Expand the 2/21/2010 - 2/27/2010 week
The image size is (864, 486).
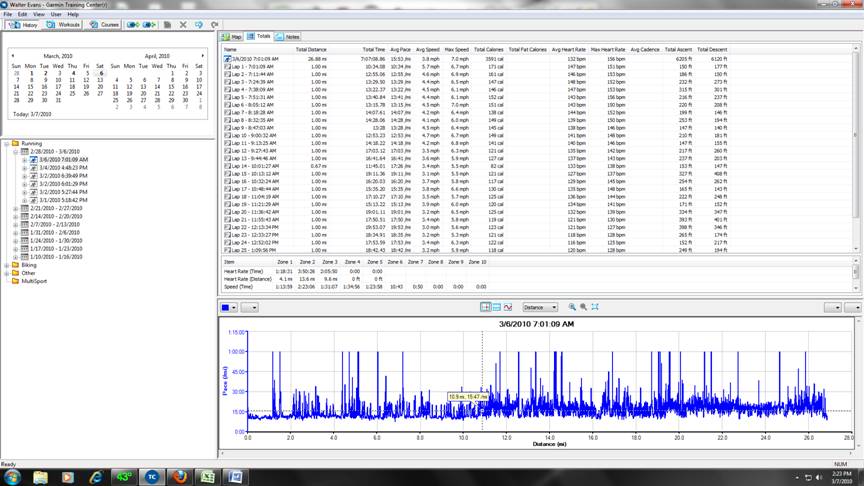click(x=15, y=208)
